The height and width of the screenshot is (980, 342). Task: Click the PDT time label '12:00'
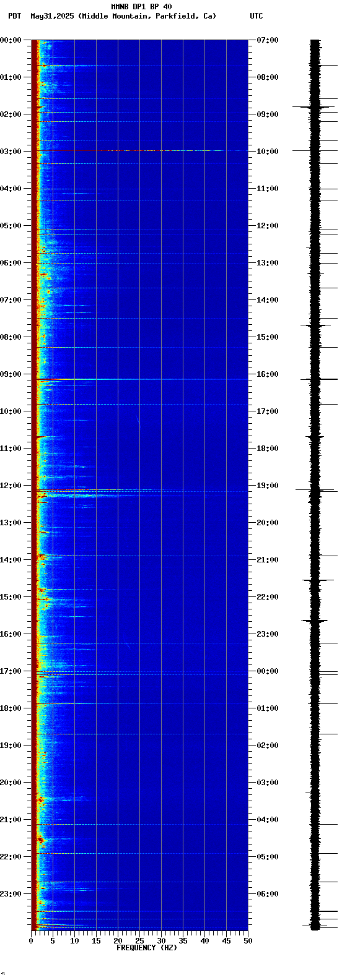click(x=11, y=486)
